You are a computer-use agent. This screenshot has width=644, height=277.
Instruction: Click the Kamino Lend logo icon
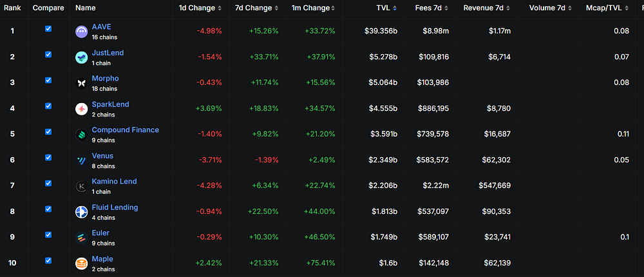coord(82,187)
